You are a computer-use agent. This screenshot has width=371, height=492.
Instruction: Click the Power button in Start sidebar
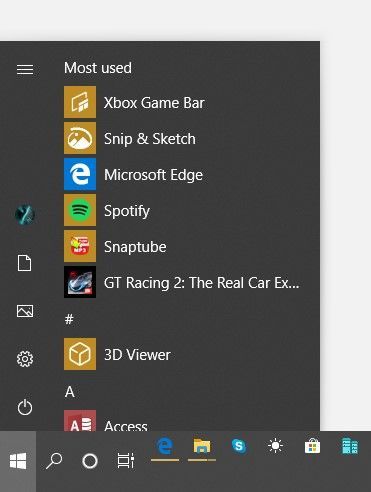click(25, 407)
